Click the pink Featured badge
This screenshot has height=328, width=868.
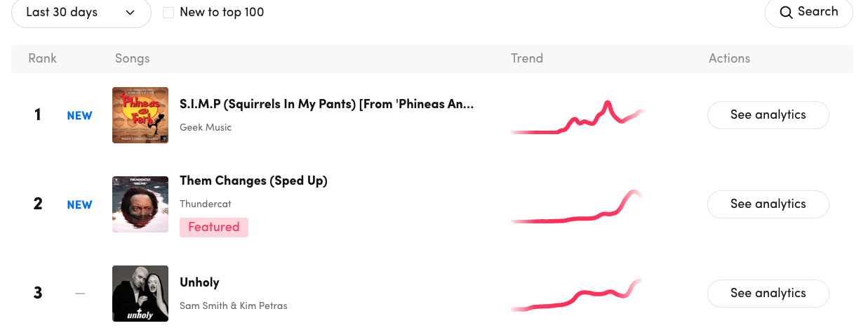click(214, 227)
